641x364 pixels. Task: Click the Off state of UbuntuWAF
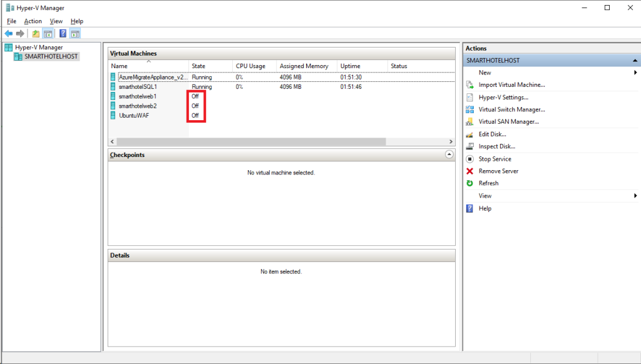[x=195, y=116]
